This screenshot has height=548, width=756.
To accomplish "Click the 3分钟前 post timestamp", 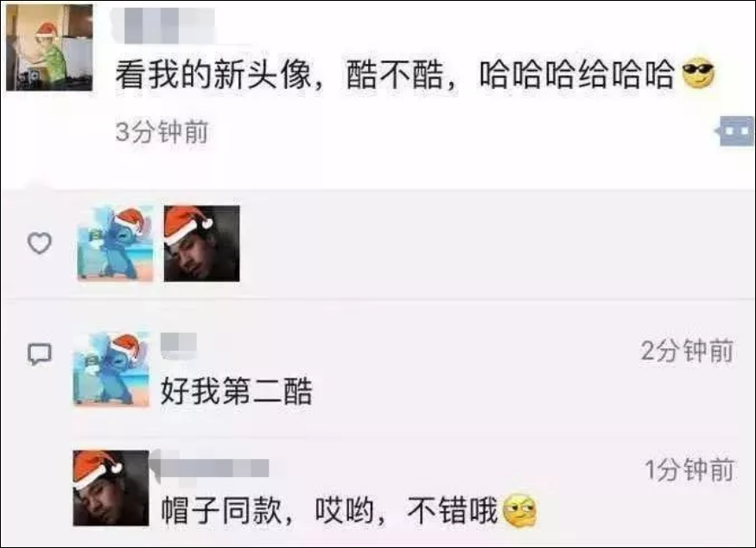I will pyautogui.click(x=162, y=131).
